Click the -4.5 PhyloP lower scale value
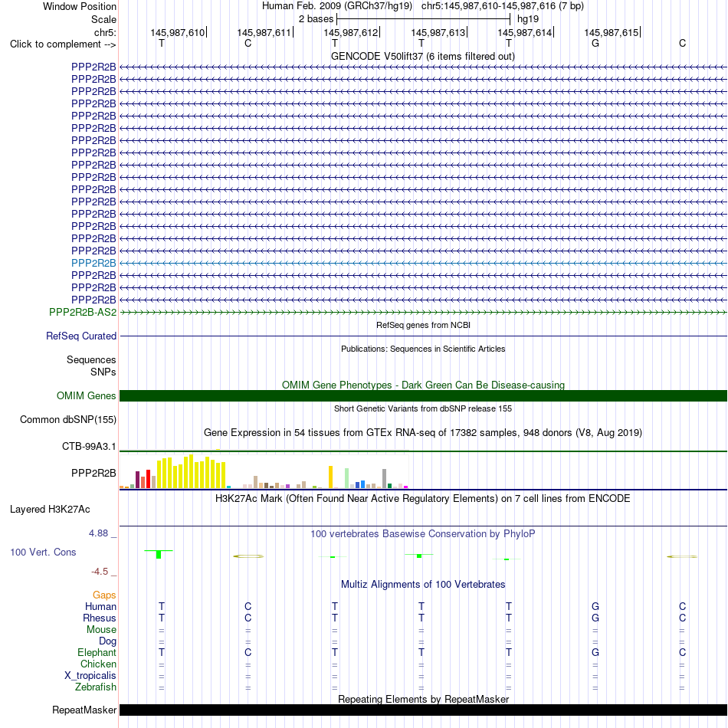The image size is (728, 728). click(100, 572)
